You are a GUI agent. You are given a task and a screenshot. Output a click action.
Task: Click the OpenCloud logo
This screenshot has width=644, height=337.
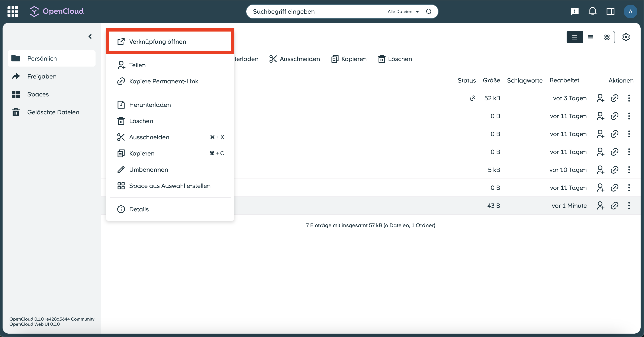(x=57, y=11)
